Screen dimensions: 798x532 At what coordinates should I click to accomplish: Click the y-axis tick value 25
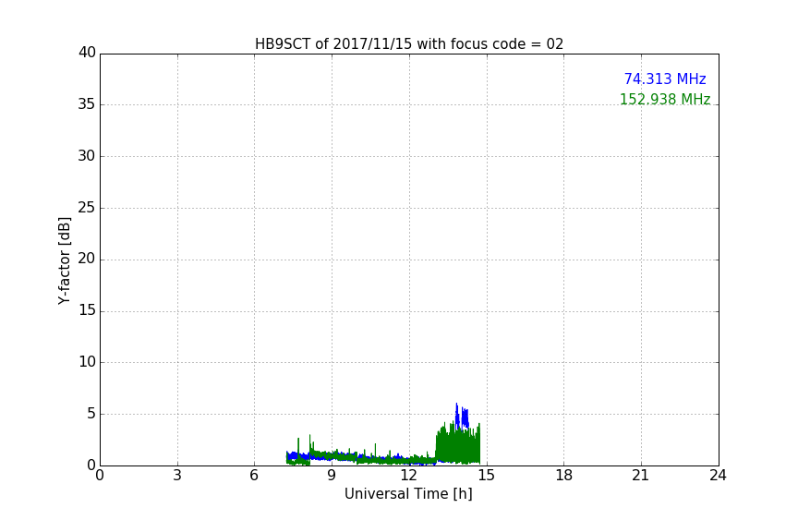pyautogui.click(x=87, y=208)
